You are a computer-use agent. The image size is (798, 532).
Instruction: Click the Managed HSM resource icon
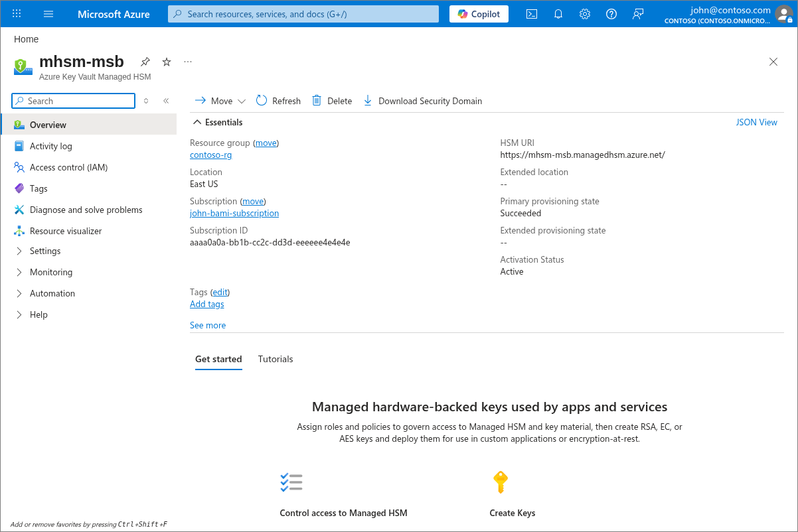(x=23, y=67)
